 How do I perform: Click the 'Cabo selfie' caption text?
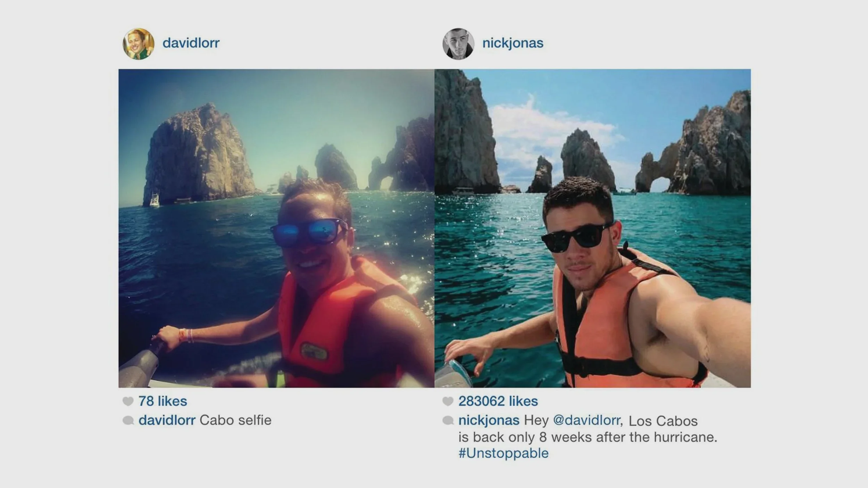[x=235, y=420]
